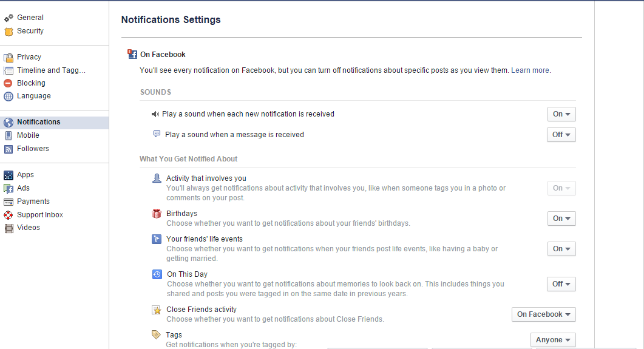Click the Videos film strip icon
Image resolution: width=644 pixels, height=349 pixels.
8,228
